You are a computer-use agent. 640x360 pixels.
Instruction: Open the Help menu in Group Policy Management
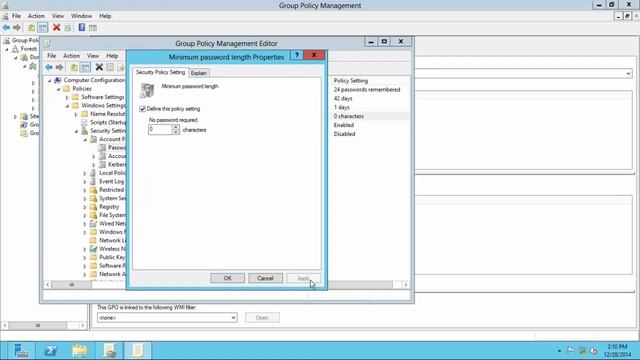105,16
